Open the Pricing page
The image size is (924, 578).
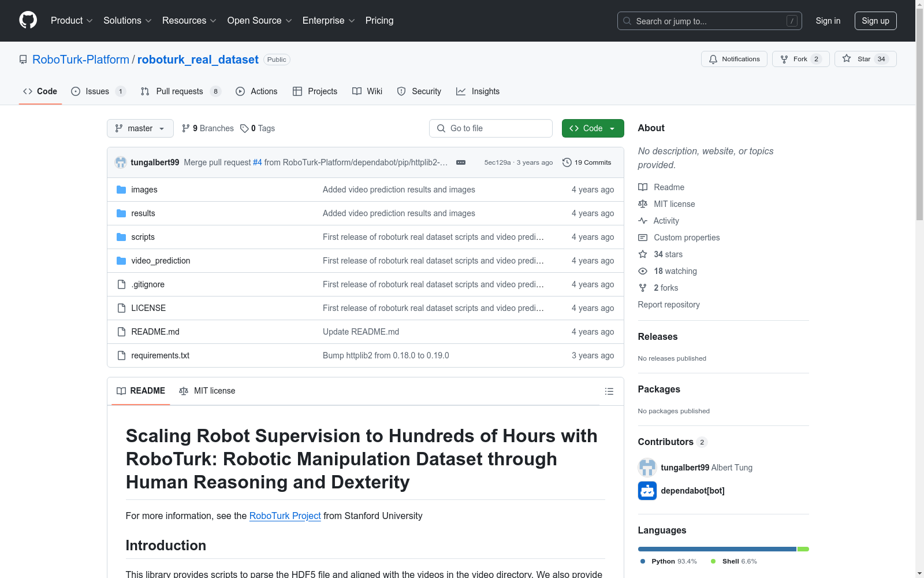pos(379,21)
